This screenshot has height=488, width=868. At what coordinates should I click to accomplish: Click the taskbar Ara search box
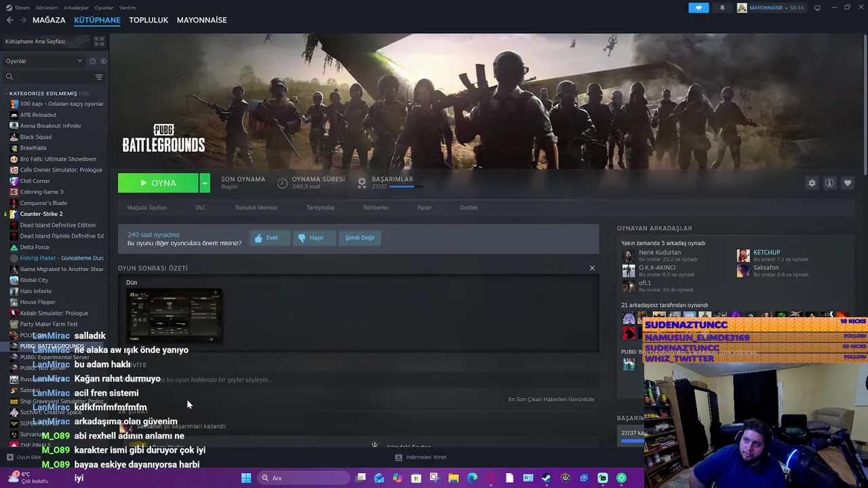(x=304, y=478)
